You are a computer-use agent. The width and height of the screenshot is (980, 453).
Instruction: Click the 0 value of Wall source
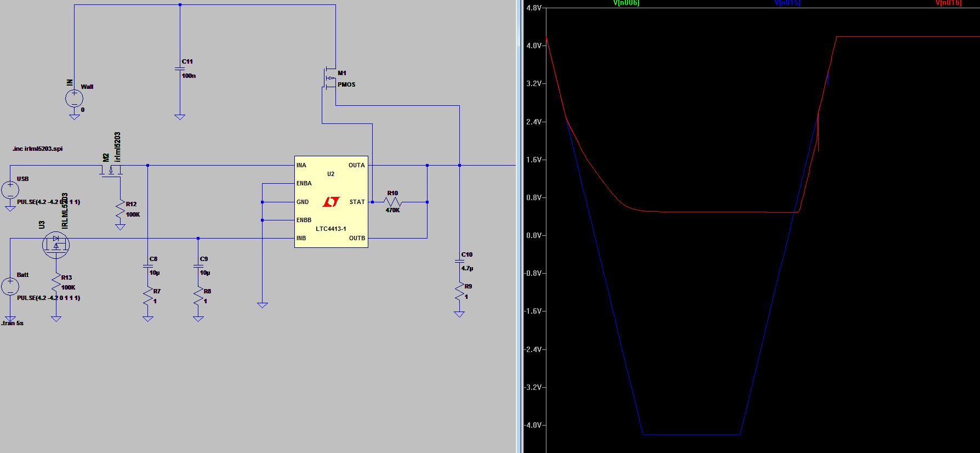click(83, 110)
